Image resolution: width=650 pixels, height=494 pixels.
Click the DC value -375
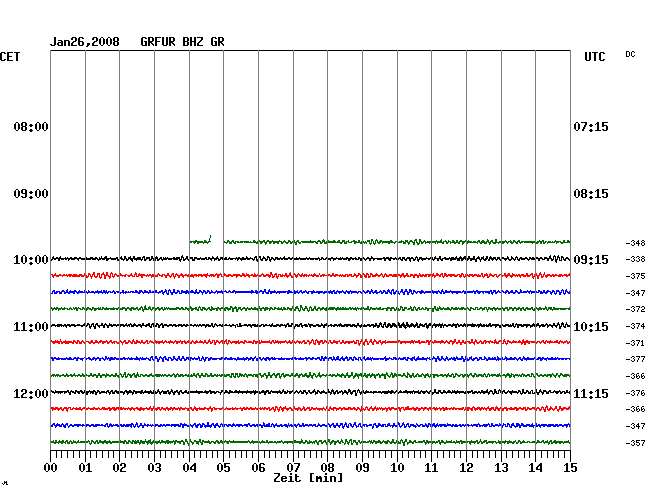tap(635, 276)
